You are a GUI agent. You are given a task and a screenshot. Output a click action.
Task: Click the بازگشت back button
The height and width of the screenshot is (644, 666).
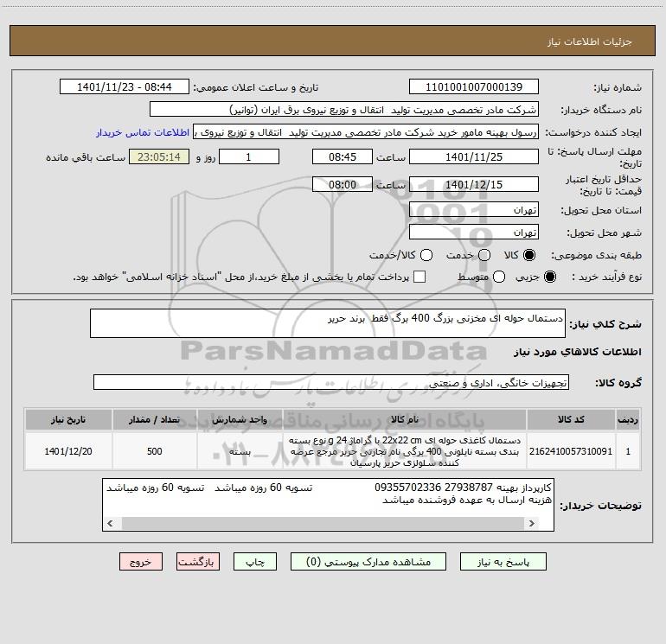(x=198, y=562)
